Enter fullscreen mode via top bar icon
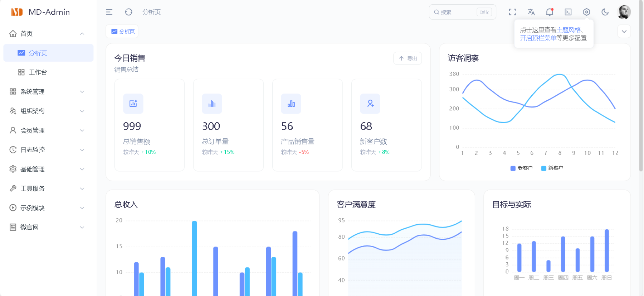Image resolution: width=644 pixels, height=296 pixels. tap(513, 12)
